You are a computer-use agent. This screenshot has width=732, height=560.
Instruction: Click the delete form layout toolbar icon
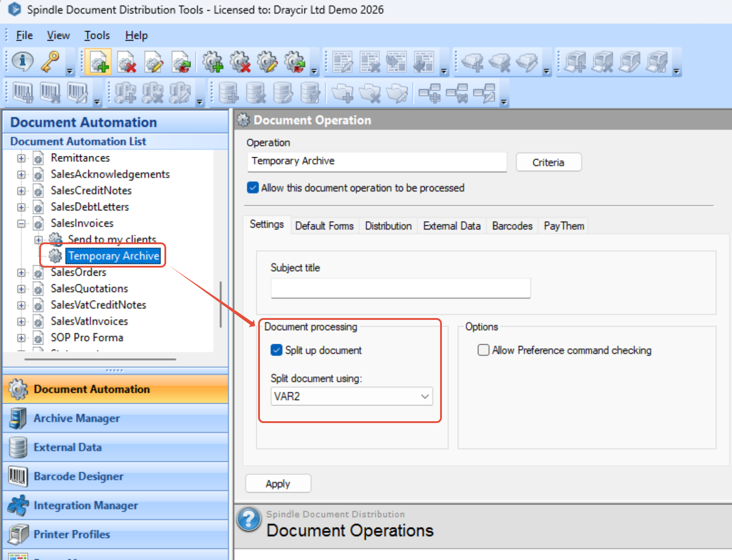pos(370,62)
